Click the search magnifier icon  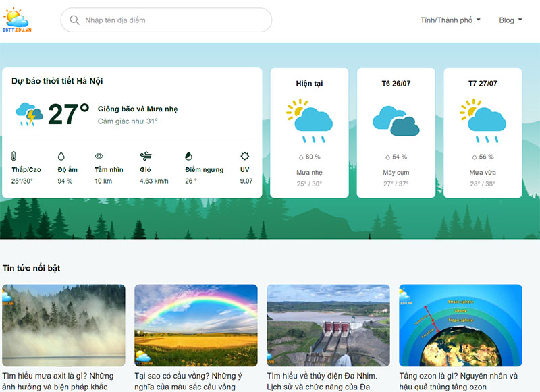pyautogui.click(x=74, y=20)
